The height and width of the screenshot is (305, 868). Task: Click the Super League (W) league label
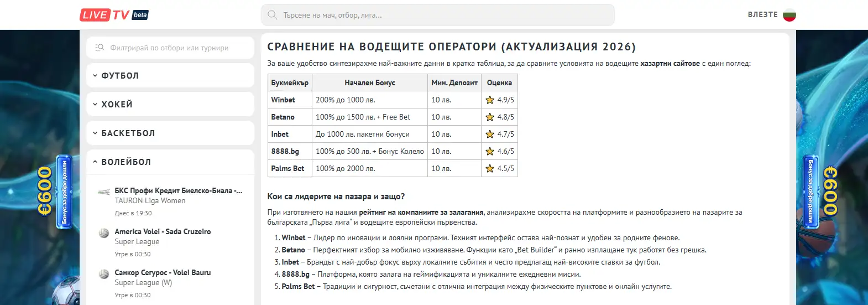click(x=143, y=282)
